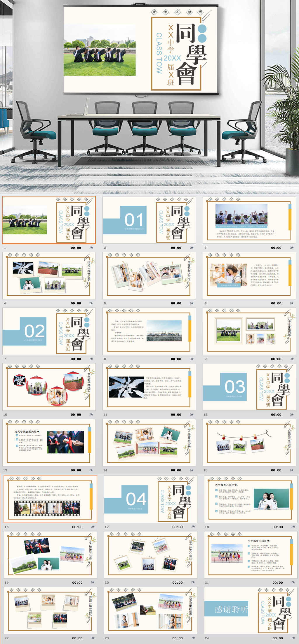Click the transition star icon under slide 14
The width and height of the screenshot is (299, 644).
tap(192, 470)
